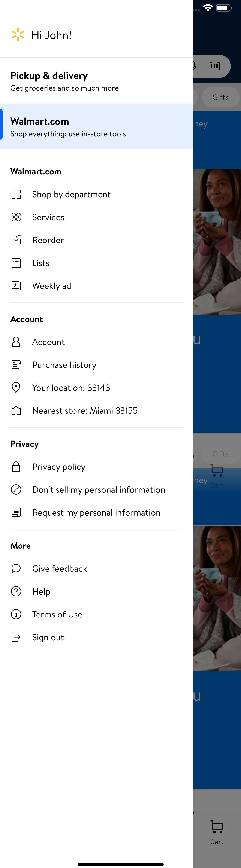Tap the woman with mug banner image
The height and width of the screenshot is (868, 241).
pyautogui.click(x=217, y=242)
